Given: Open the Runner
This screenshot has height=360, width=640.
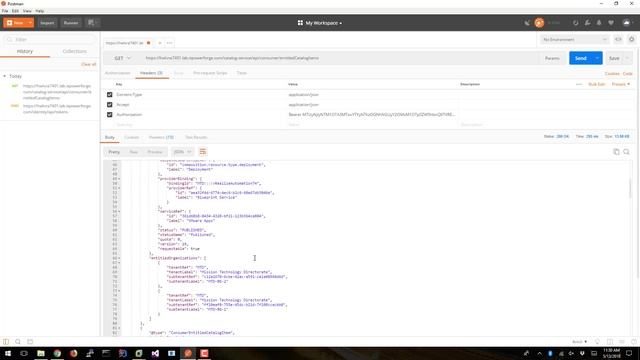Looking at the screenshot, I should coord(71,23).
